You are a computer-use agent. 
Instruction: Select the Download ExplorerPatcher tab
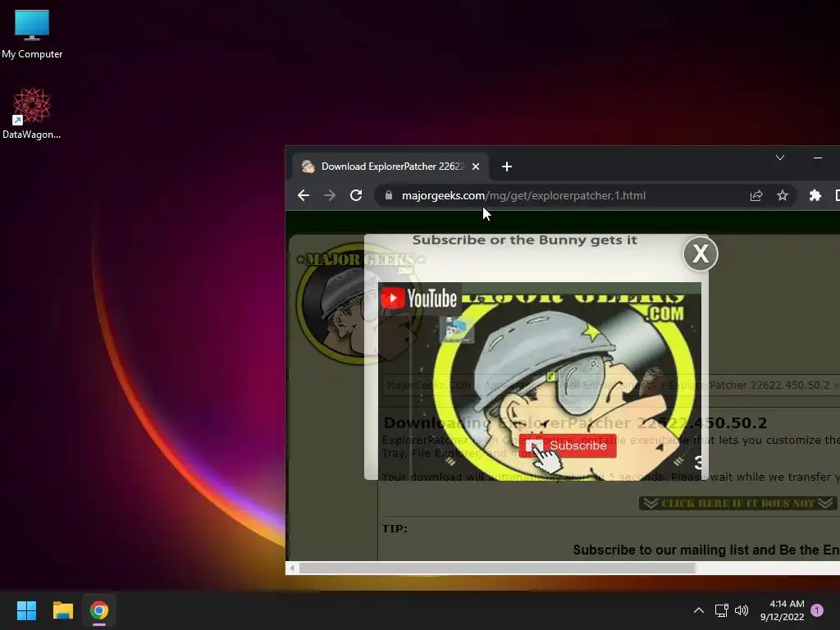coord(390,167)
